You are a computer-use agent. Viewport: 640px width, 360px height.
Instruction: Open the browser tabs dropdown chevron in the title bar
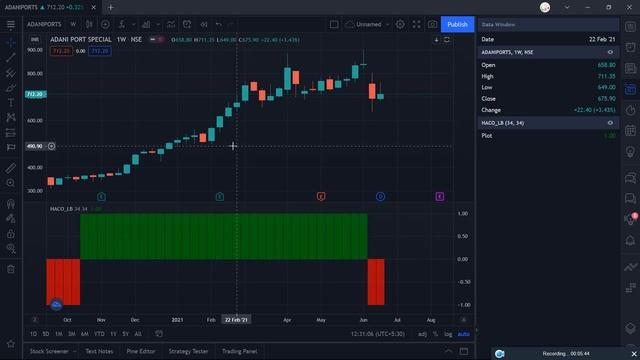[567, 7]
